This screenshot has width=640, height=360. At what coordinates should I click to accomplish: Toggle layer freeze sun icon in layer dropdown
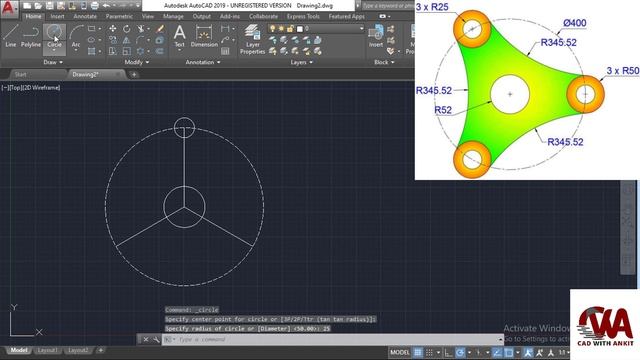281,29
